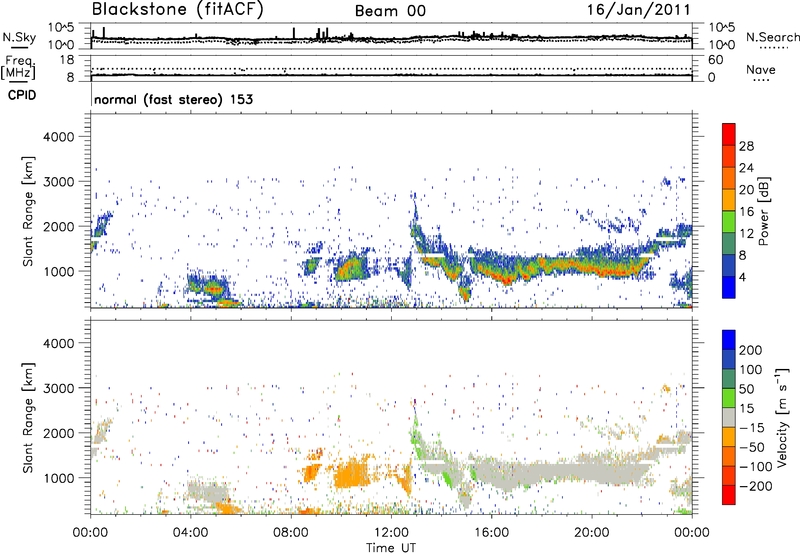Click the "Slant Range [km]" label of power panel
The width and height of the screenshot is (800, 554).
pyautogui.click(x=28, y=211)
